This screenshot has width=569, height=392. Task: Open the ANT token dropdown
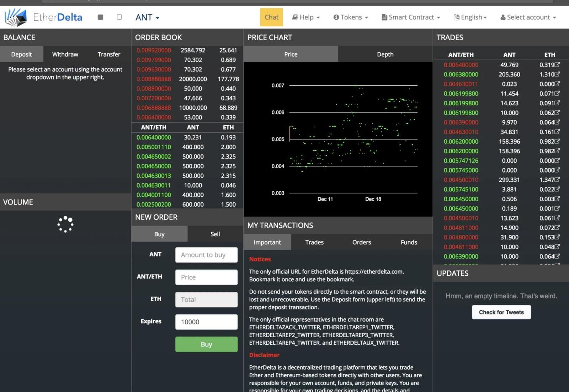tap(147, 17)
